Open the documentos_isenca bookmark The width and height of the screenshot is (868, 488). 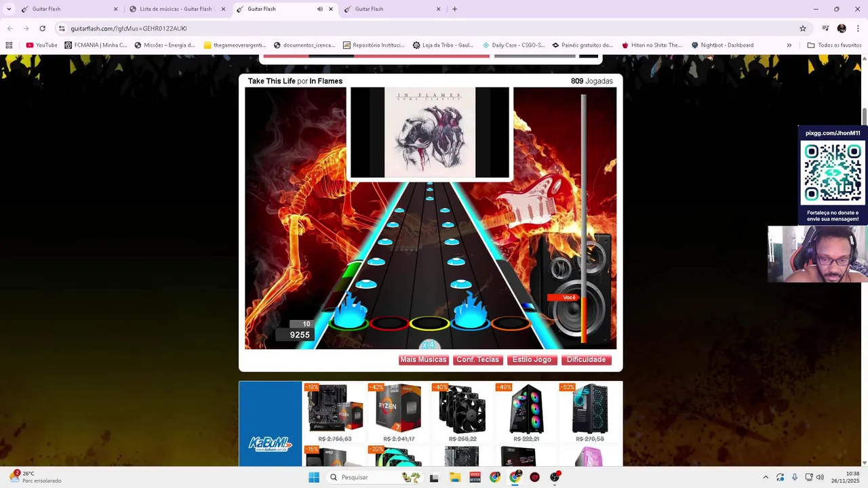[x=304, y=45]
